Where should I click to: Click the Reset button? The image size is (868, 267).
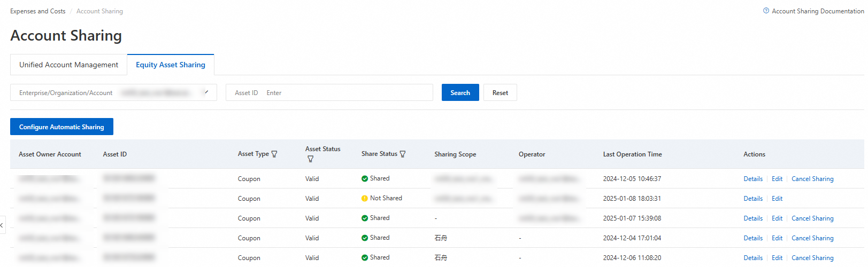click(500, 92)
